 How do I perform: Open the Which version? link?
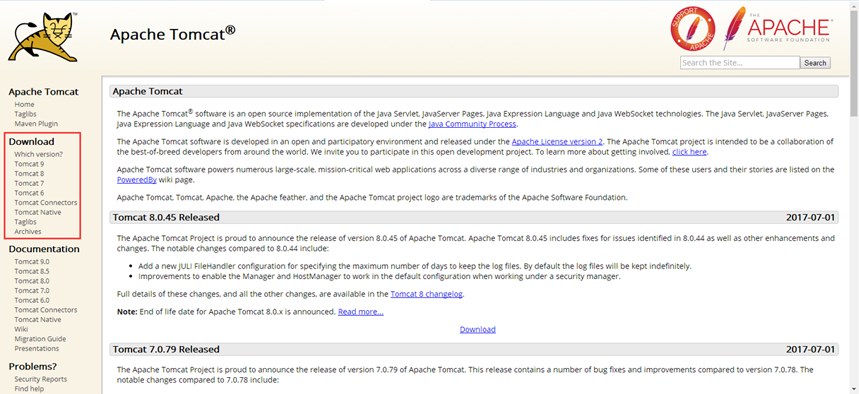[38, 154]
